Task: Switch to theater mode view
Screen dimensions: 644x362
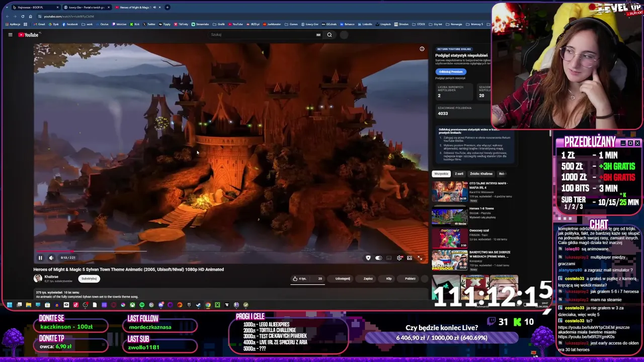Action: pyautogui.click(x=410, y=258)
